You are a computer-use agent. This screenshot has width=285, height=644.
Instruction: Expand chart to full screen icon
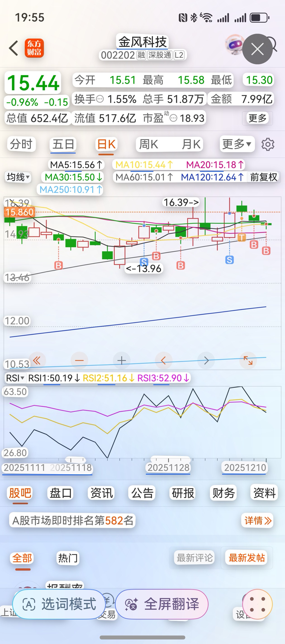248,360
